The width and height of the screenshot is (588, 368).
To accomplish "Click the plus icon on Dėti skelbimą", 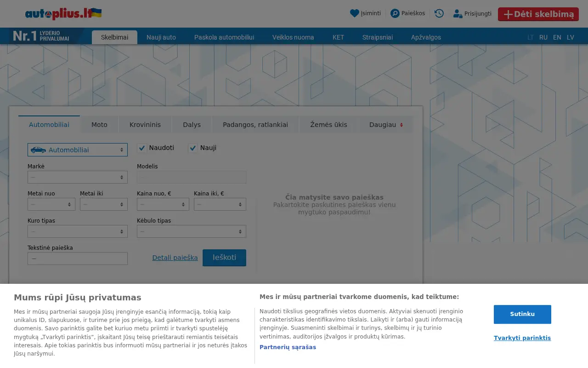I will click(x=508, y=14).
